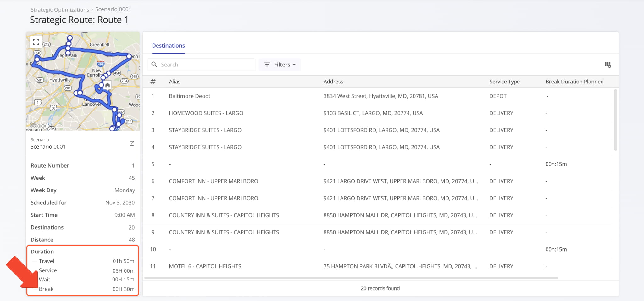The width and height of the screenshot is (644, 301).
Task: Click the Travel 01h 50m entry
Action: (86, 261)
